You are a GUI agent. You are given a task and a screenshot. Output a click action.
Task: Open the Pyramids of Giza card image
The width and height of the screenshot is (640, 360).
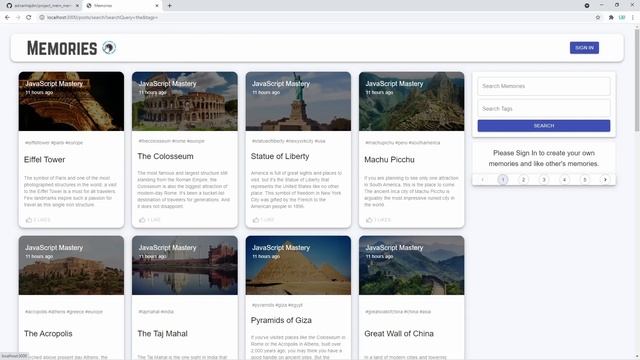(298, 265)
